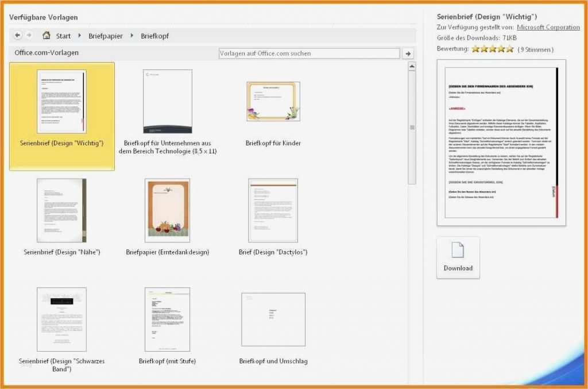Click the forward navigation arrow
This screenshot has width=588, height=389.
point(28,36)
